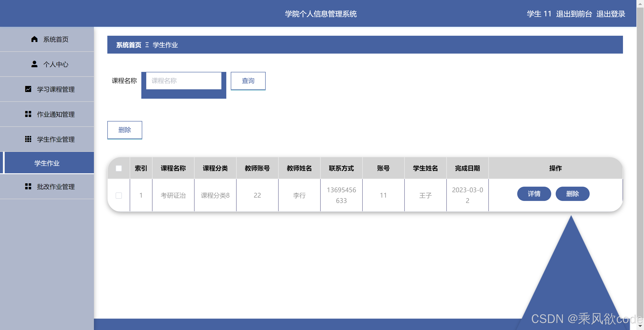Click the scrollbar down arrow
Image resolution: width=644 pixels, height=330 pixels.
640,326
